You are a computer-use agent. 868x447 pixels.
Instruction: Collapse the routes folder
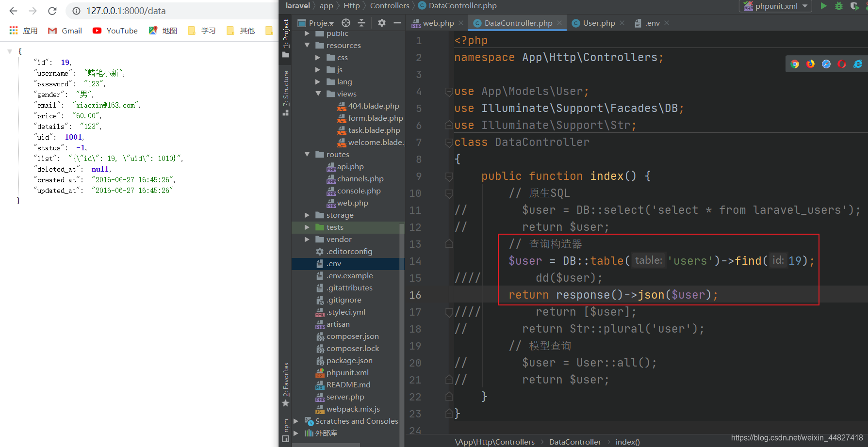pyautogui.click(x=307, y=154)
